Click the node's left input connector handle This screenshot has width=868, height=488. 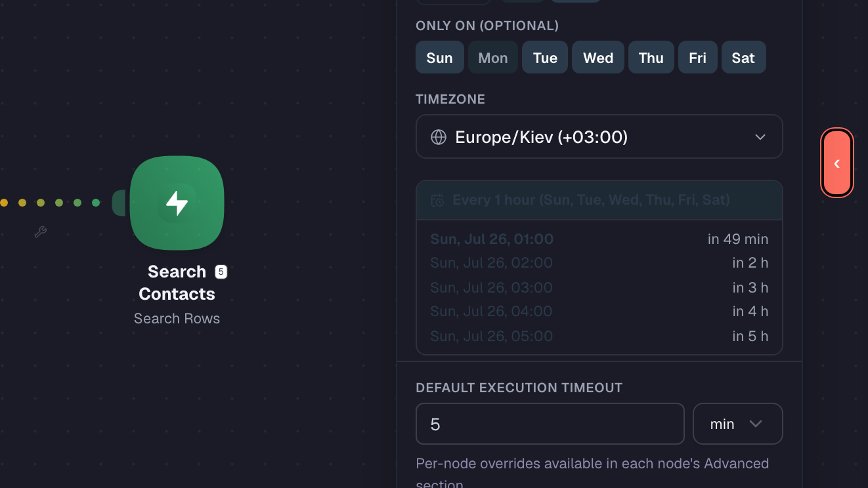pyautogui.click(x=119, y=203)
